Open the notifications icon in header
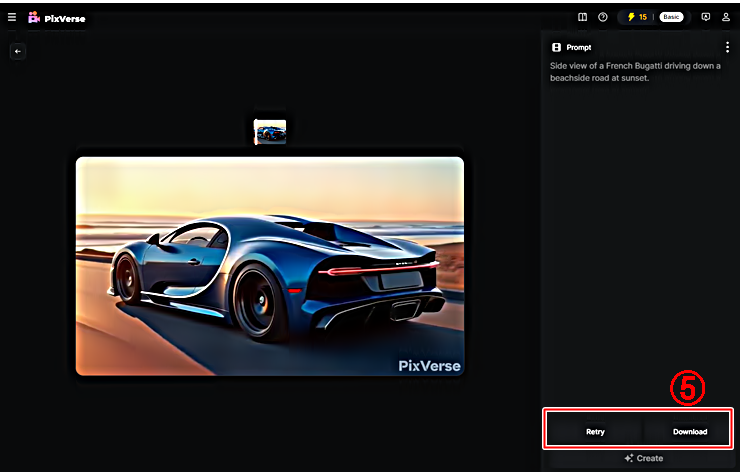 [706, 17]
